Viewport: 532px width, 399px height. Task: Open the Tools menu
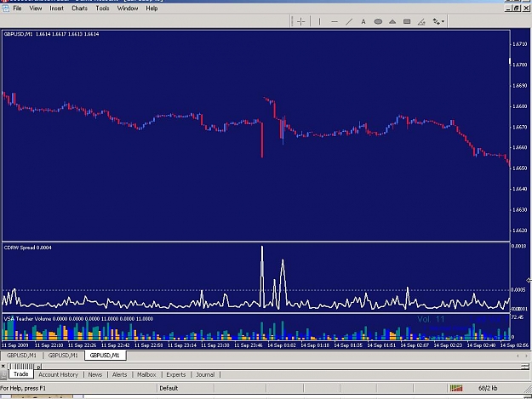click(102, 9)
